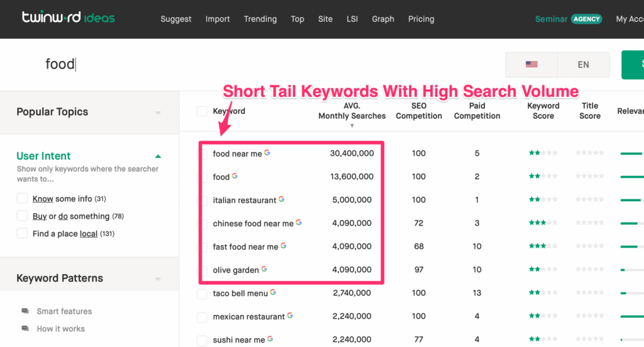Expand the Popular Topics section arrow
644x347 pixels.
158,113
